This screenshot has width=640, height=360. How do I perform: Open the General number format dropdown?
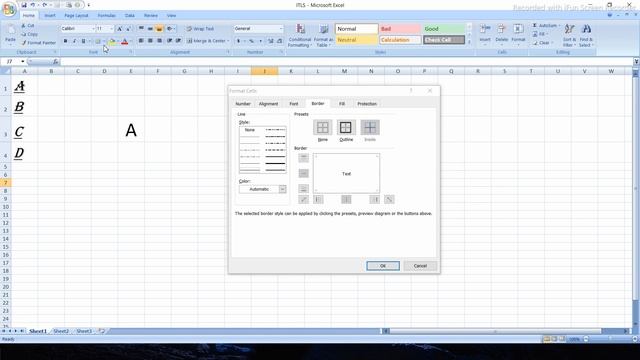tap(281, 29)
